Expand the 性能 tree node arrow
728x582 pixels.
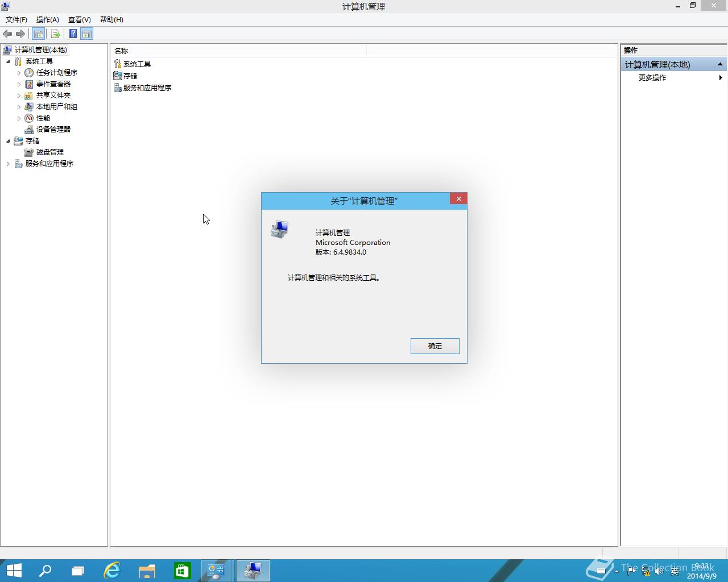click(x=19, y=118)
